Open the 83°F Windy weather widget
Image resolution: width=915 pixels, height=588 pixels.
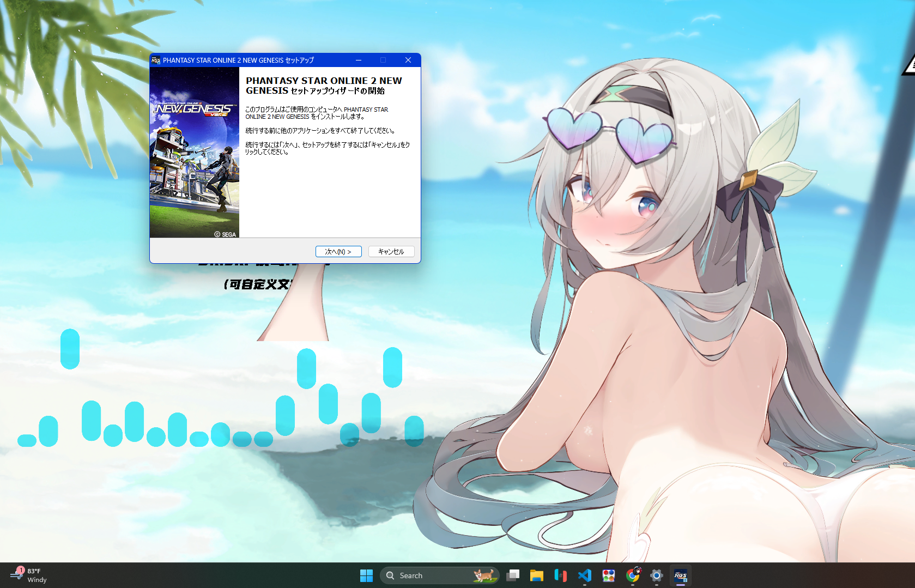[29, 575]
